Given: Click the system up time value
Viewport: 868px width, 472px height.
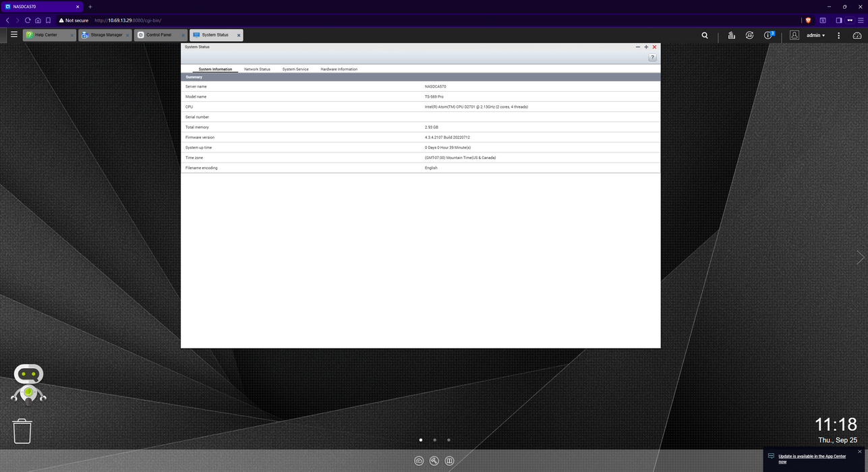Looking at the screenshot, I should [447, 147].
